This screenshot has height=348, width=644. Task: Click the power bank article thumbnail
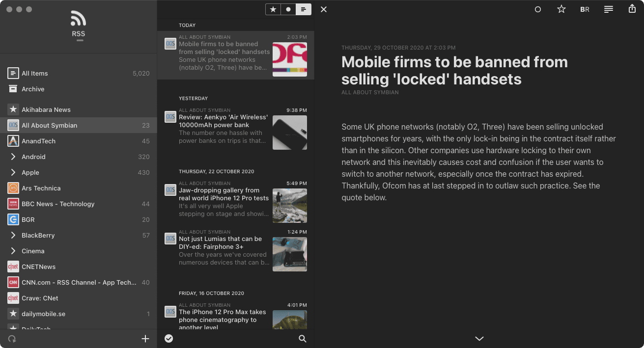[290, 133]
